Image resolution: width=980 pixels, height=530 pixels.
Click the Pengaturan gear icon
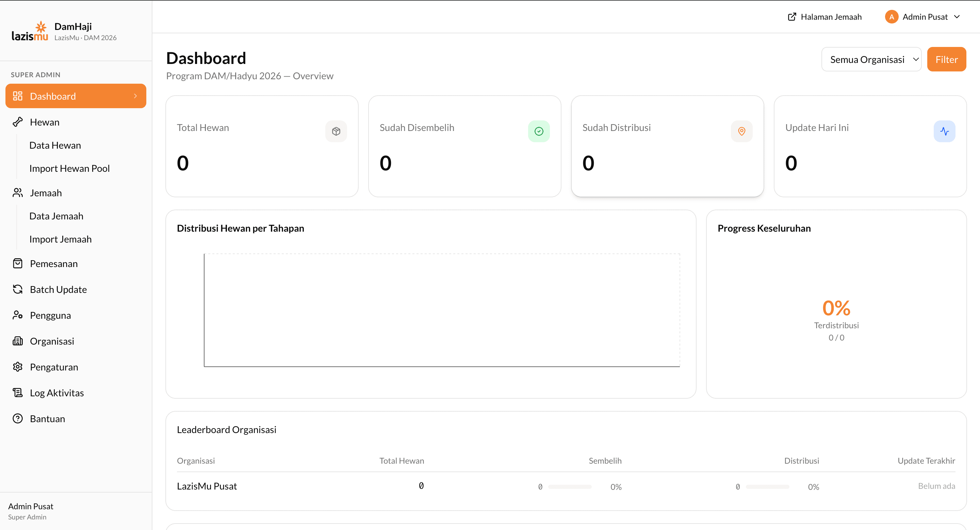pyautogui.click(x=17, y=367)
